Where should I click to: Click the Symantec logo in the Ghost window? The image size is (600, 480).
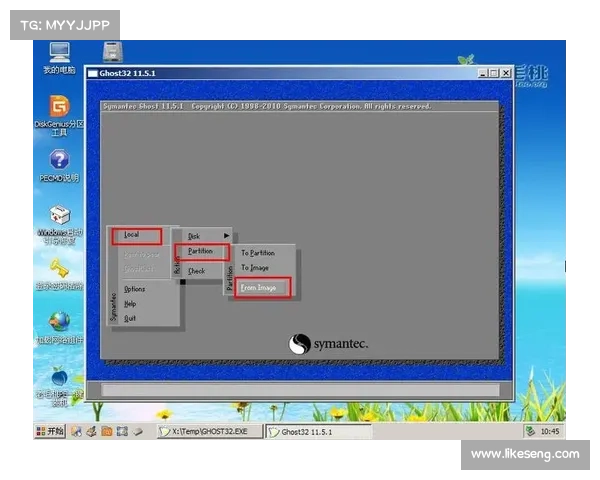point(328,344)
